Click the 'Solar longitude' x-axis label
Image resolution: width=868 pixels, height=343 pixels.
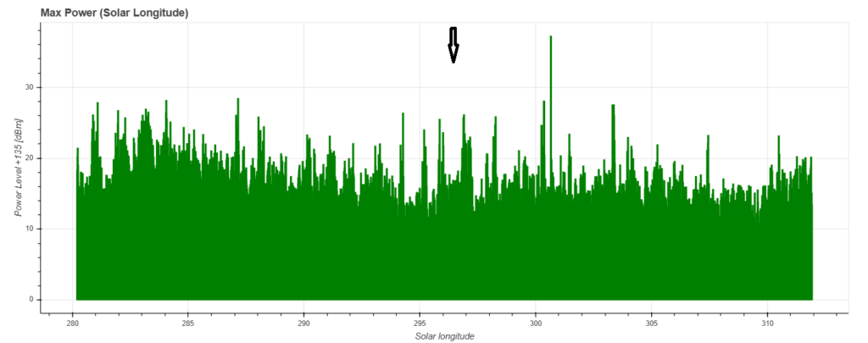(444, 336)
